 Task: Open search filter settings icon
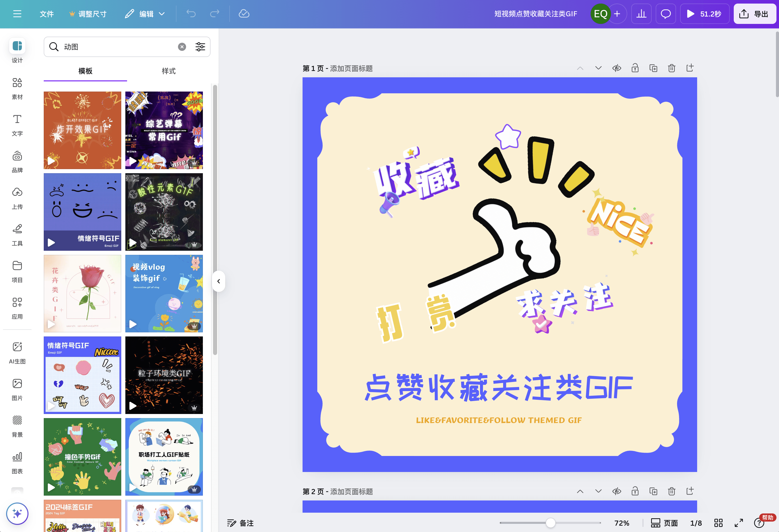coord(200,47)
